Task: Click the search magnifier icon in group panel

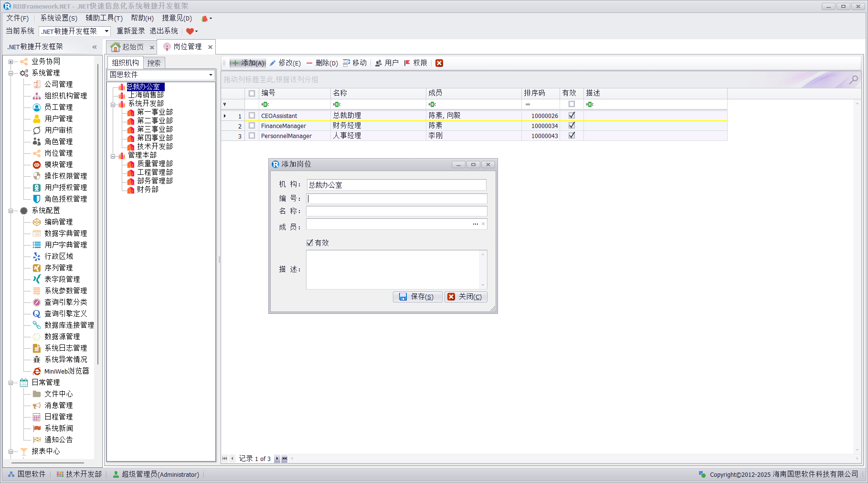Action: 853,80
